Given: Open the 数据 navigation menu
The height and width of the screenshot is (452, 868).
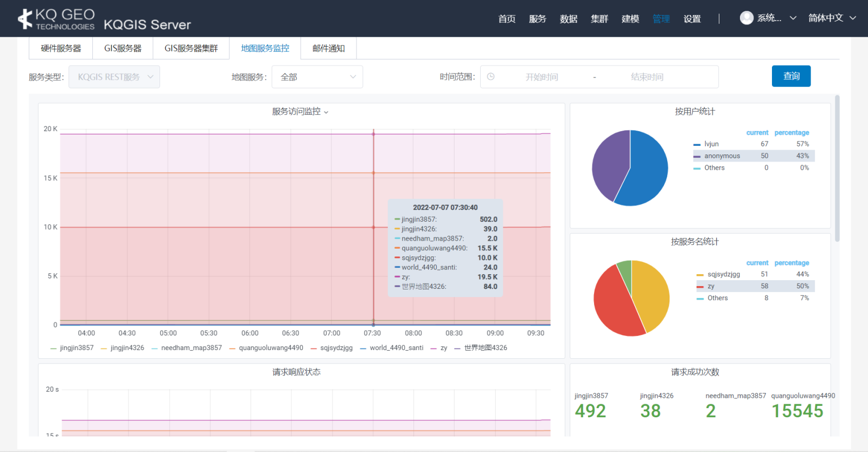Looking at the screenshot, I should (569, 19).
